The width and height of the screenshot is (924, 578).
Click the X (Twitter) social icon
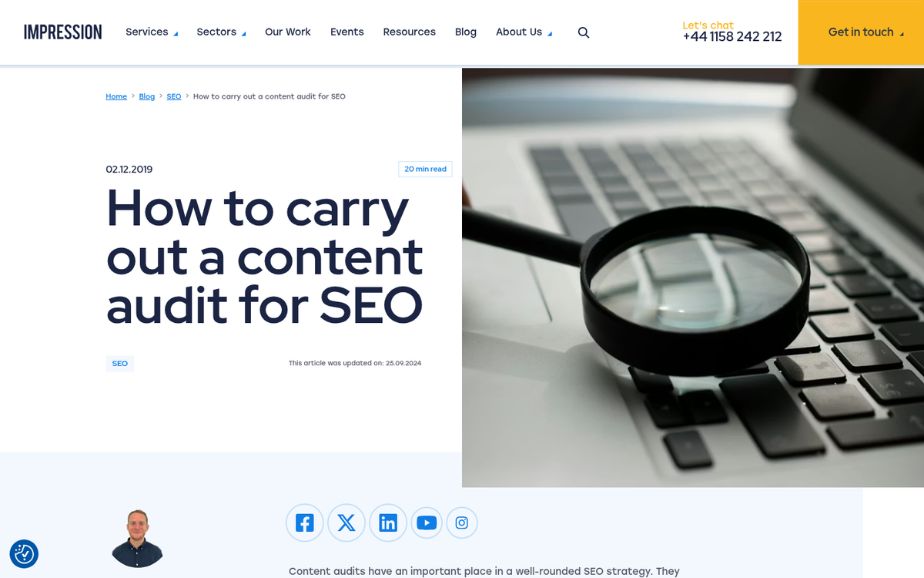tap(346, 523)
